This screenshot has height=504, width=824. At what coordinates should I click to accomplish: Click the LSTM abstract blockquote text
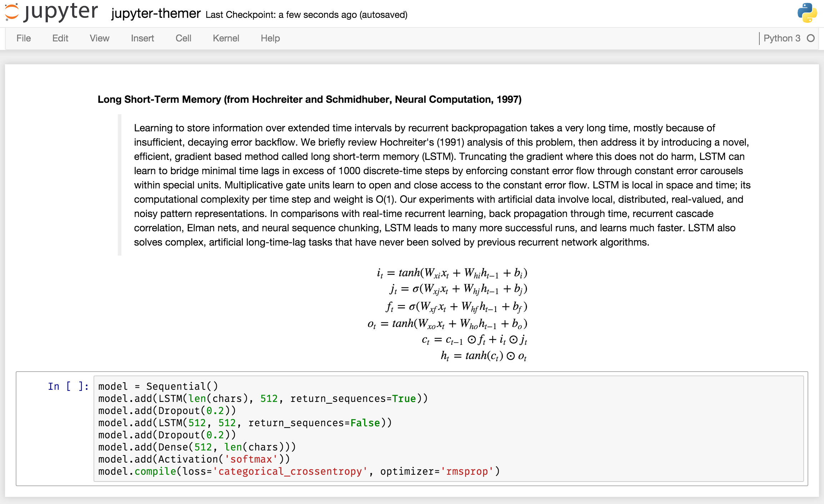441,185
